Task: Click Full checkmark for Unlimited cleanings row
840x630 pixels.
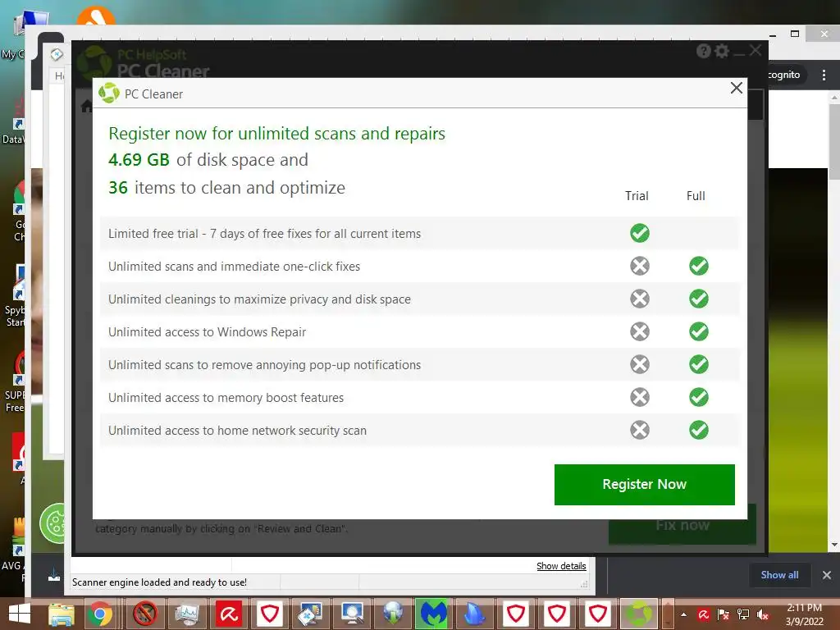Action: [x=699, y=299]
